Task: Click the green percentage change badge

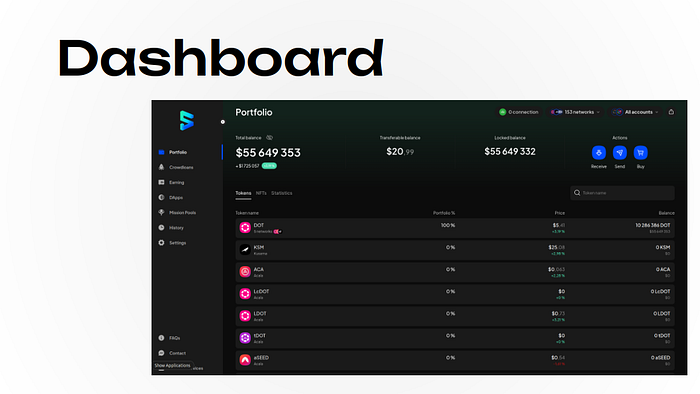Action: pos(269,166)
